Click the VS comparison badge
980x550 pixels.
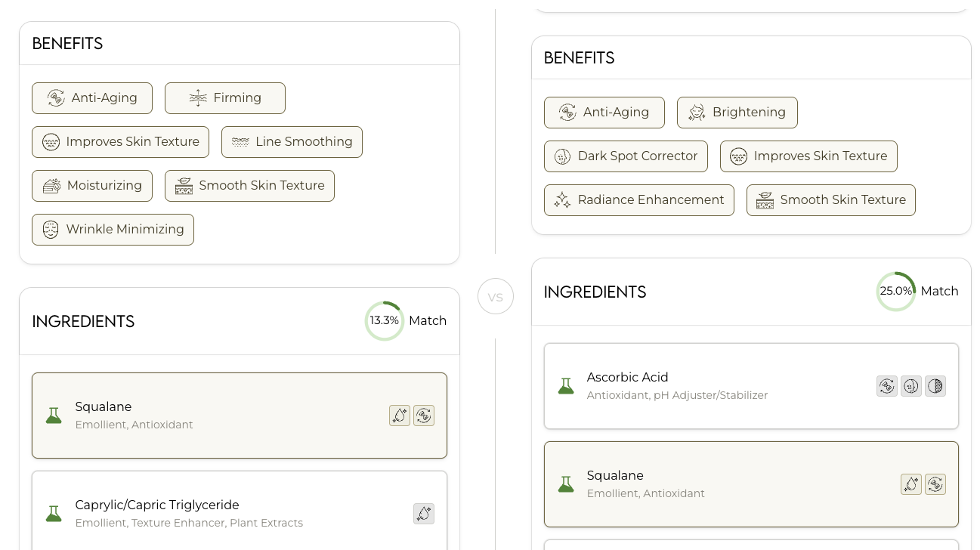[x=496, y=297]
